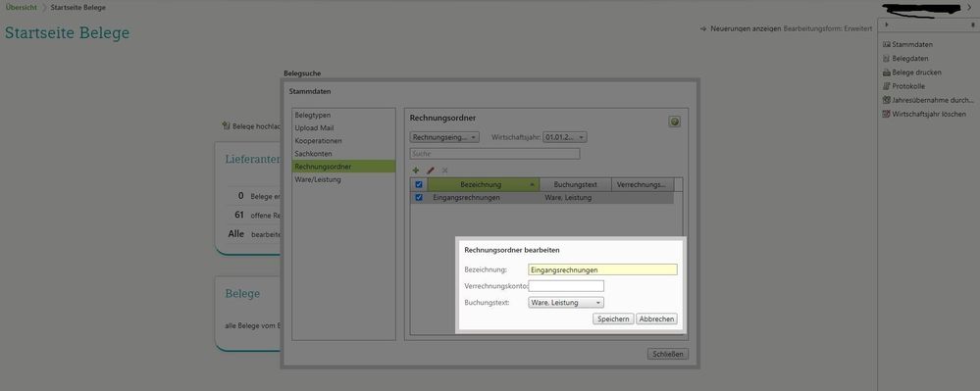The height and width of the screenshot is (391, 980).
Task: Click Wirtschaftsjahr löschen in the sidebar
Action: click(x=924, y=115)
